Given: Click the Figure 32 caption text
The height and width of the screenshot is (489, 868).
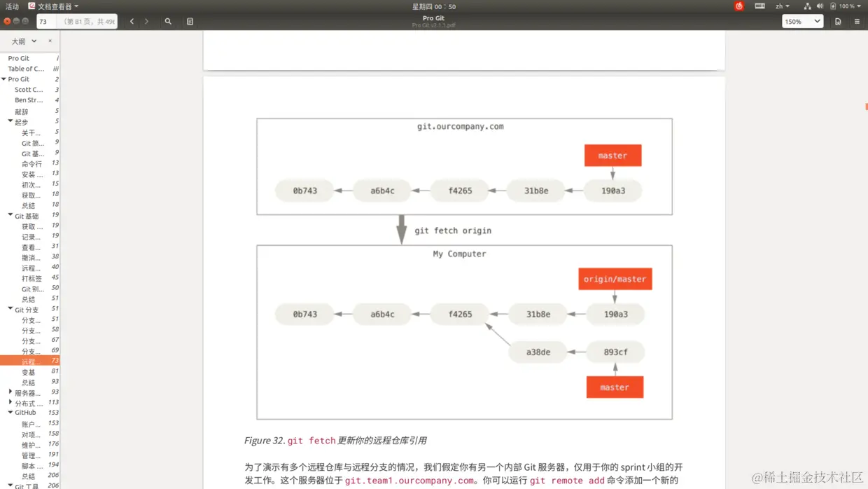Looking at the screenshot, I should (x=335, y=441).
